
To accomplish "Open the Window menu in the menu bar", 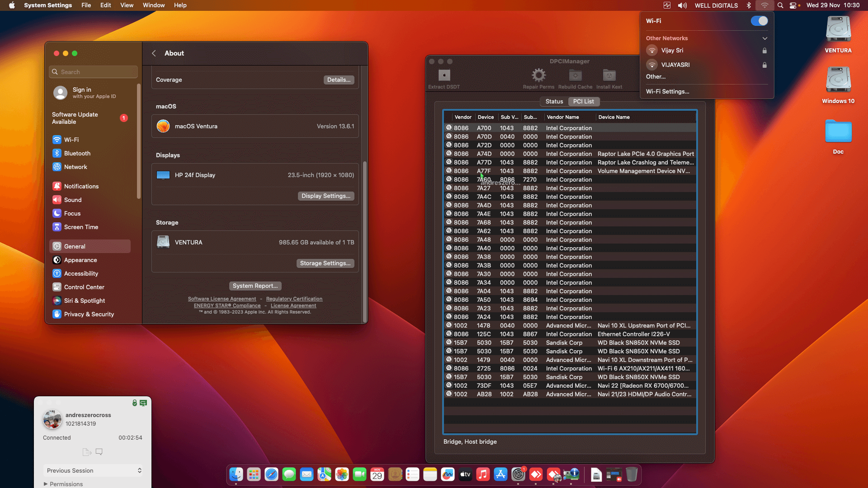I will point(154,5).
